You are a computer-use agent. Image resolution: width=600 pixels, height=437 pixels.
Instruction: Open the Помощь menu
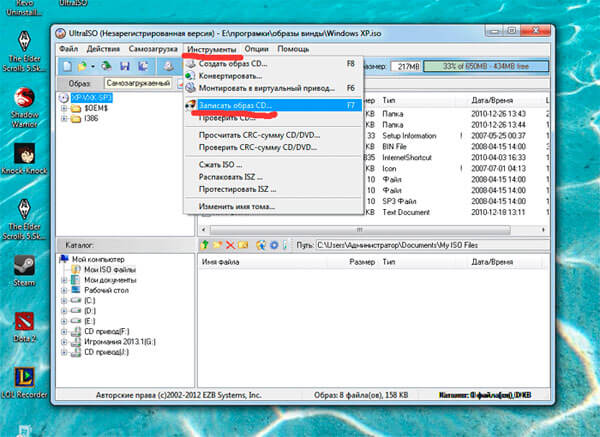point(293,49)
